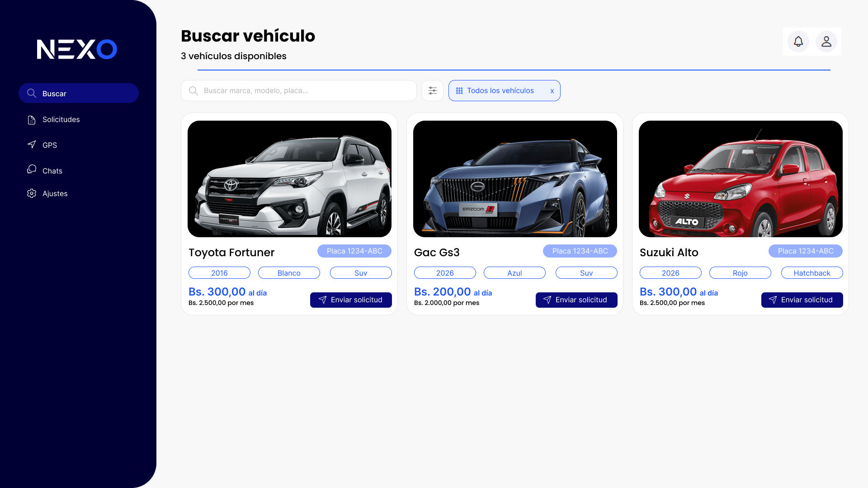Remove Todos los vehículos filter with x
Image resolution: width=868 pixels, height=488 pixels.
tap(552, 91)
